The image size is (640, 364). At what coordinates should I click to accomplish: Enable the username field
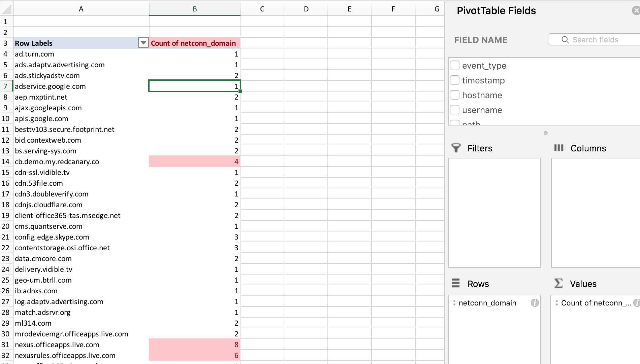[455, 110]
